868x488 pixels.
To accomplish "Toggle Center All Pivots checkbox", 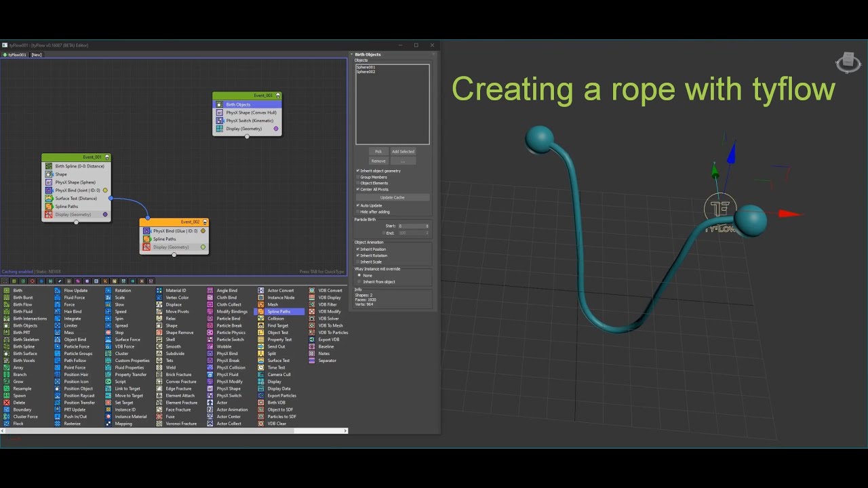I will tap(358, 189).
